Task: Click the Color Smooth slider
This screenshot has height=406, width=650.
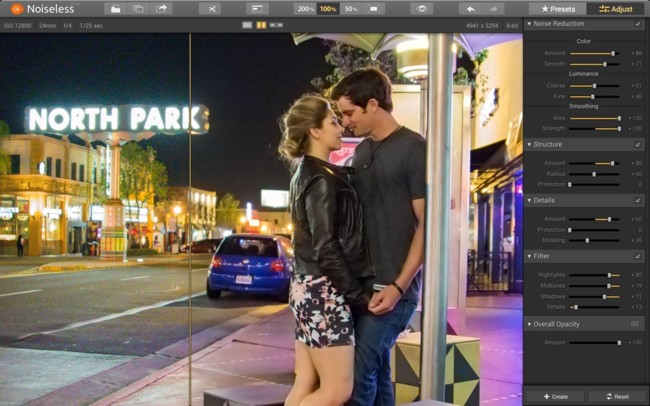Action: pyautogui.click(x=594, y=64)
